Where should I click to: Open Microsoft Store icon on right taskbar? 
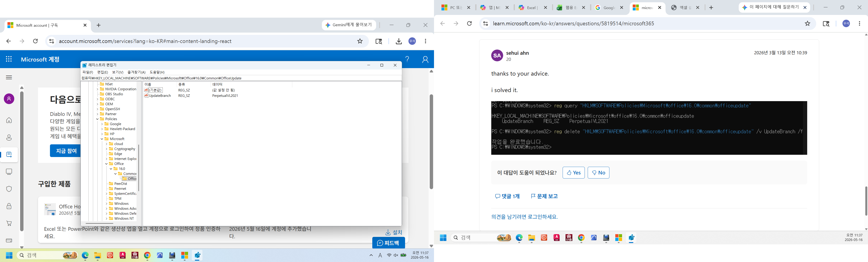pos(619,238)
